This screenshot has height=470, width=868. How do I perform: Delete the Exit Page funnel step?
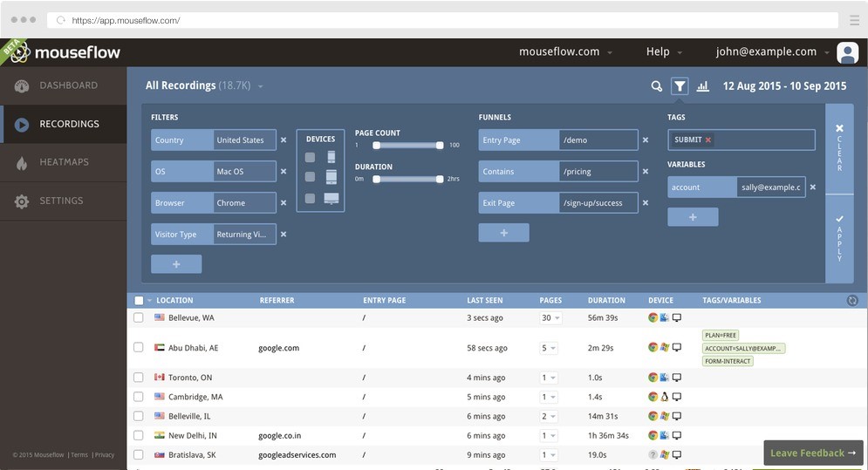(x=646, y=203)
